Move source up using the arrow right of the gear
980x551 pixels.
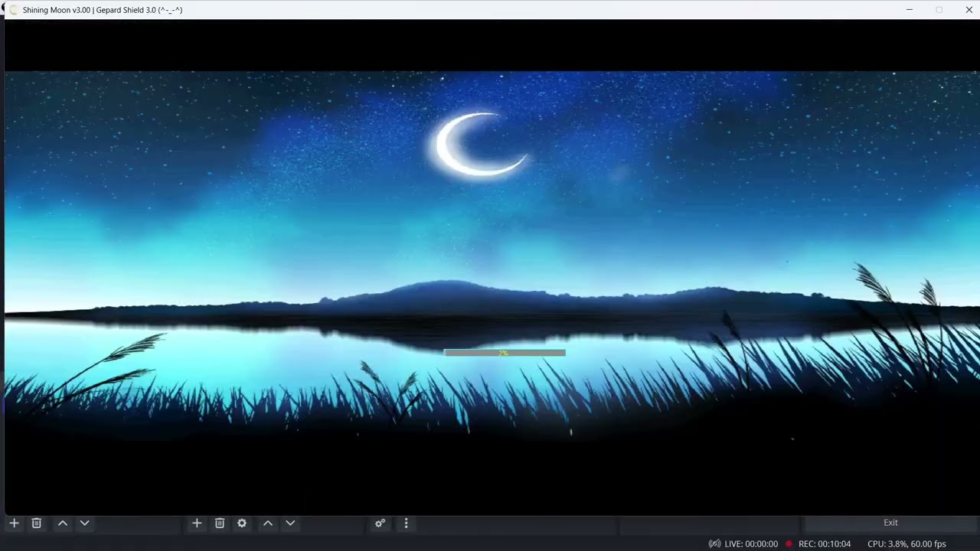268,523
